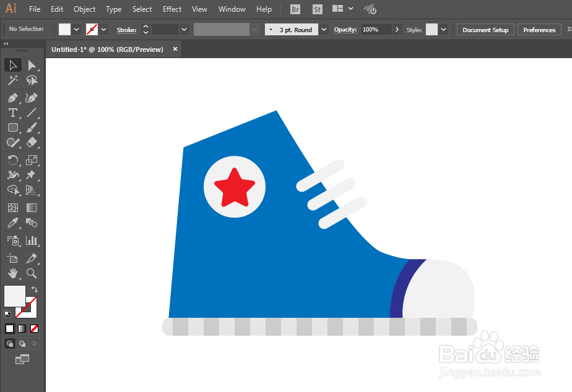Open the Opacity panel link
Viewport: 572px width, 392px height.
coord(345,30)
